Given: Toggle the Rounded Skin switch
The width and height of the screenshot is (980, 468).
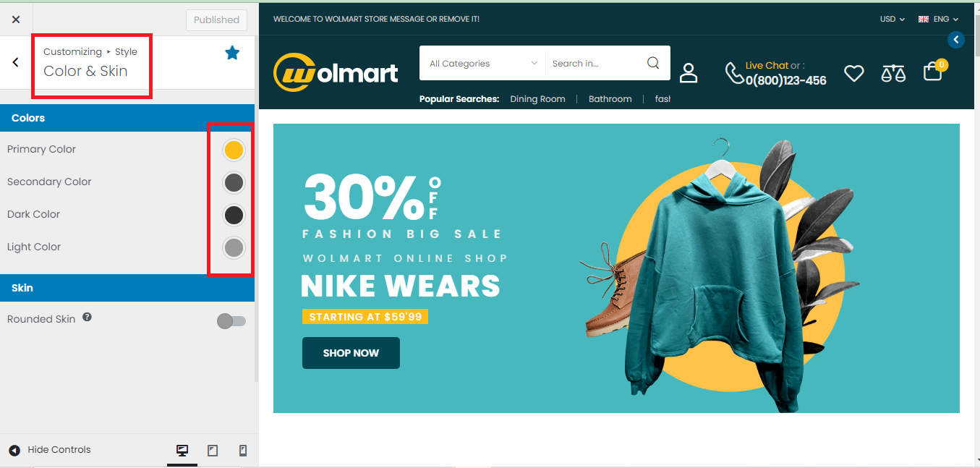Looking at the screenshot, I should coord(231,321).
